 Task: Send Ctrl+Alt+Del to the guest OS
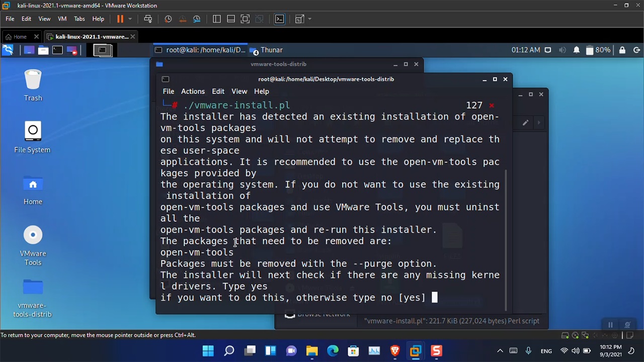point(148,19)
